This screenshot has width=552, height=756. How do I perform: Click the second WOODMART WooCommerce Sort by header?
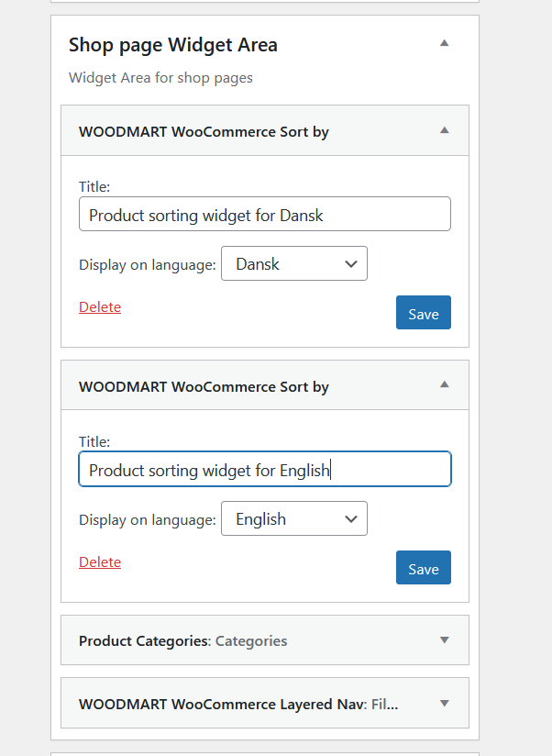265,385
